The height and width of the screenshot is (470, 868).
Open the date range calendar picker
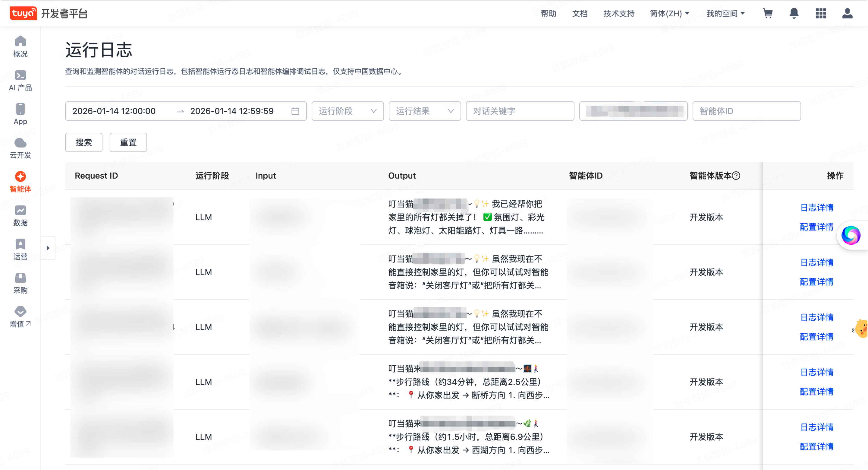click(295, 111)
